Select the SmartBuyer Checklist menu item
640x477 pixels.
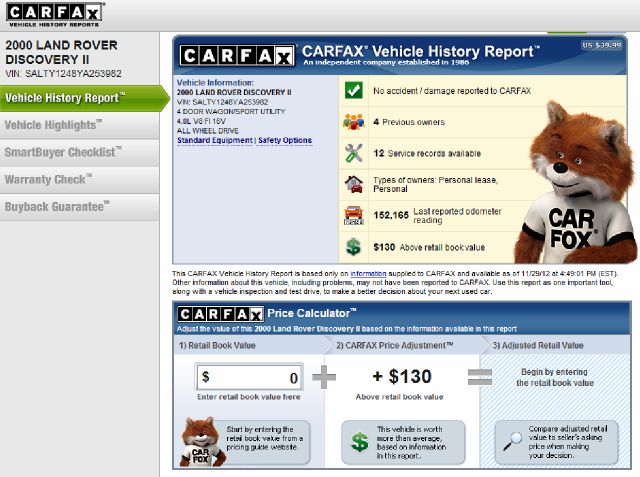[63, 152]
